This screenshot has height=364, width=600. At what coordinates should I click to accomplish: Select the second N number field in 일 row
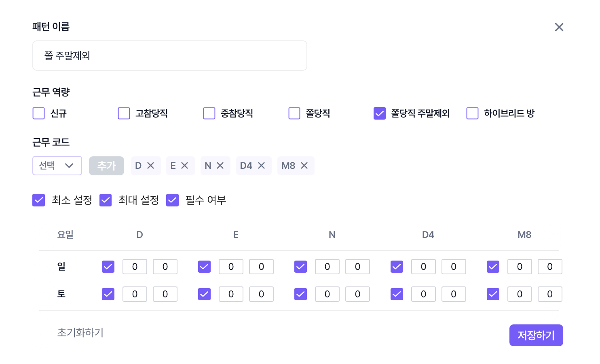[x=357, y=267]
